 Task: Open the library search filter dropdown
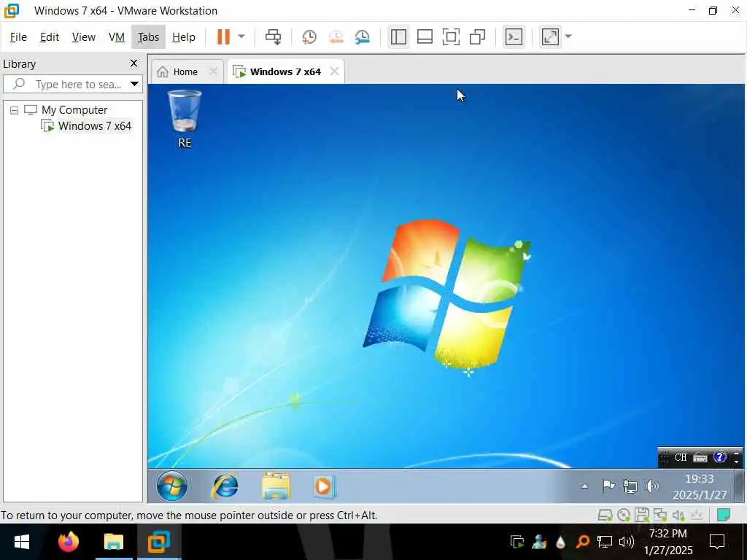click(x=135, y=85)
